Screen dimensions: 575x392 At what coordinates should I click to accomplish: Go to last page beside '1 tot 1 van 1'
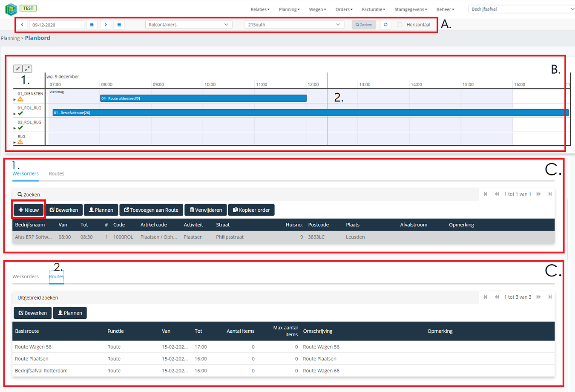tap(550, 194)
